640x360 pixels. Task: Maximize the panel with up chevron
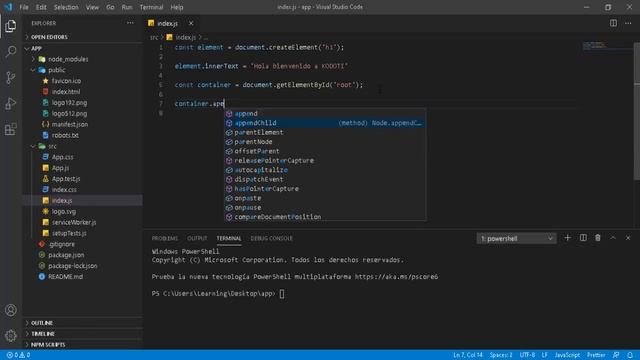pos(613,238)
